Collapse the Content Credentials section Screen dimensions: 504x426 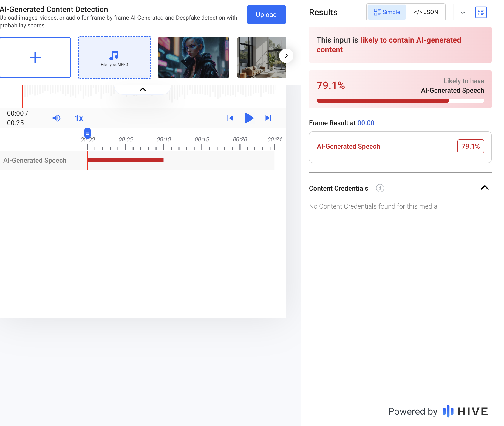[x=485, y=188]
